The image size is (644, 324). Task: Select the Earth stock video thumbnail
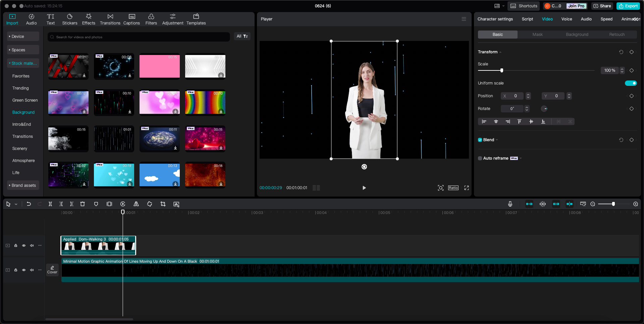tap(159, 139)
